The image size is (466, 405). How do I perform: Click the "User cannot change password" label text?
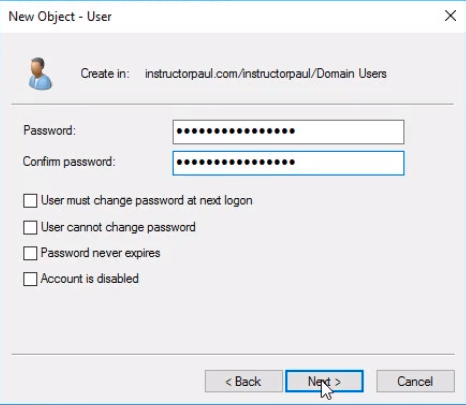tap(118, 227)
